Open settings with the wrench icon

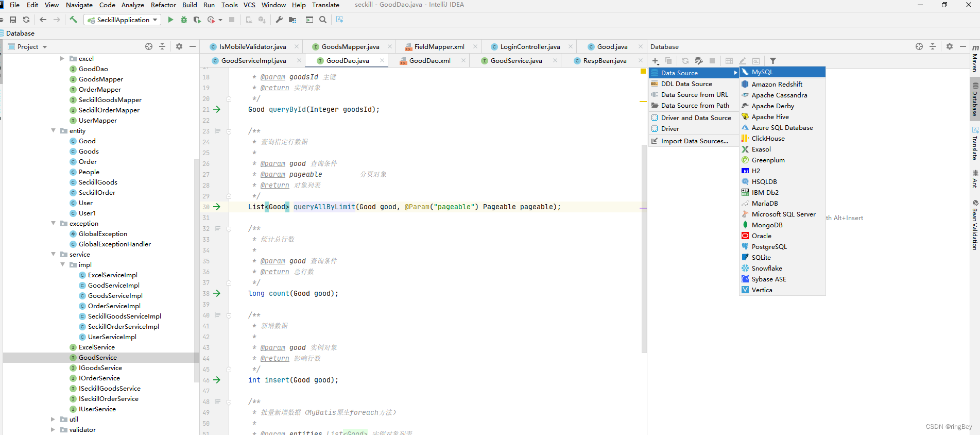tap(279, 20)
